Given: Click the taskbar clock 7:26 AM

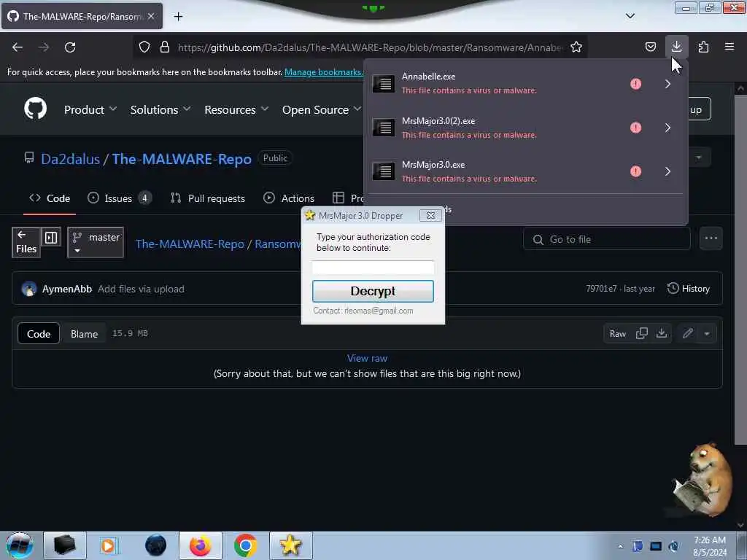Looking at the screenshot, I should point(710,540).
